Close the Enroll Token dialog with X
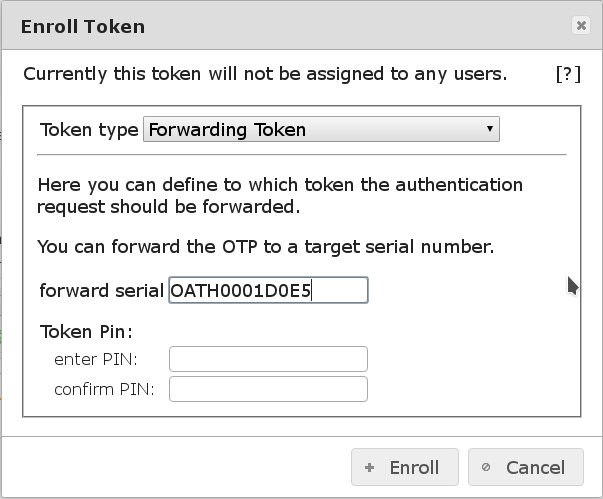 pos(581,27)
